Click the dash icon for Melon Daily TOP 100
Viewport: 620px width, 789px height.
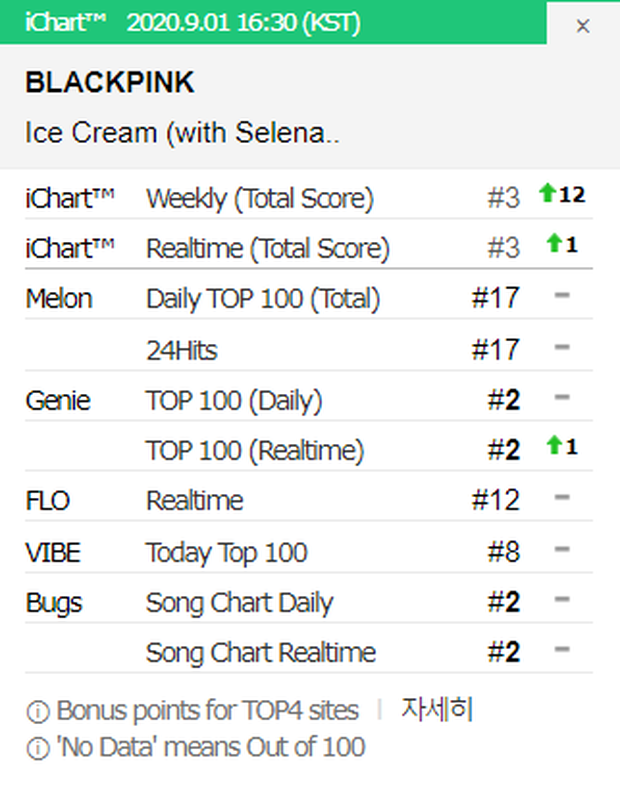coord(561,297)
